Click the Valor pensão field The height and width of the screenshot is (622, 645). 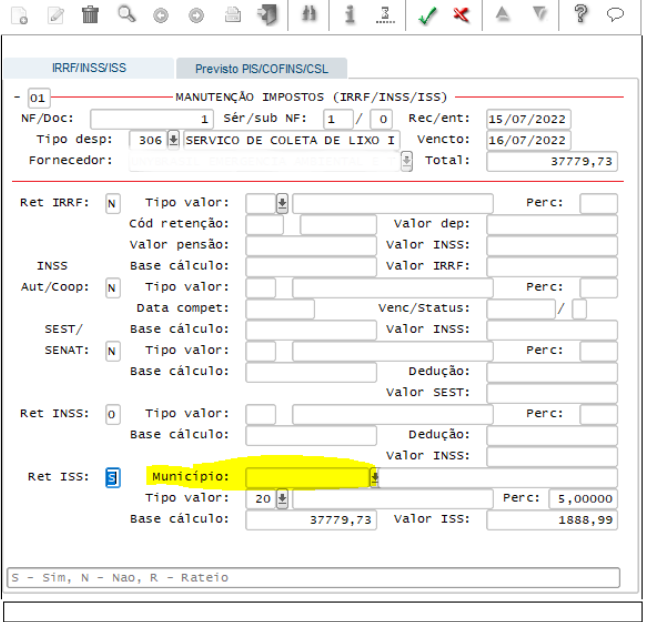click(311, 246)
